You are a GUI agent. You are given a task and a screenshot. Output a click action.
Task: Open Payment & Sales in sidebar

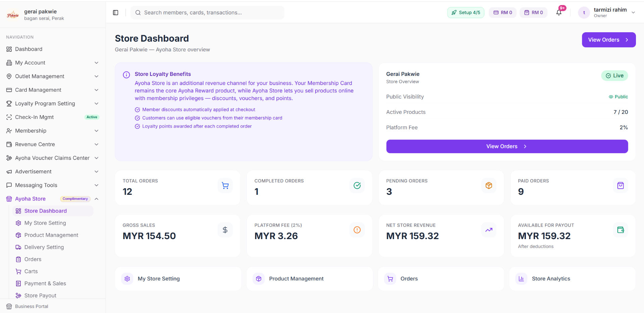pyautogui.click(x=53, y=283)
